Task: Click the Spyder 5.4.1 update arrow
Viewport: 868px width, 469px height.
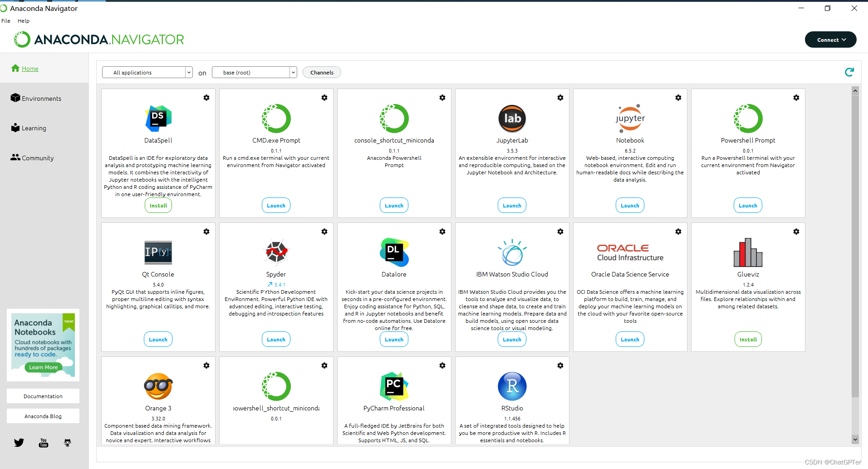Action: pos(270,285)
